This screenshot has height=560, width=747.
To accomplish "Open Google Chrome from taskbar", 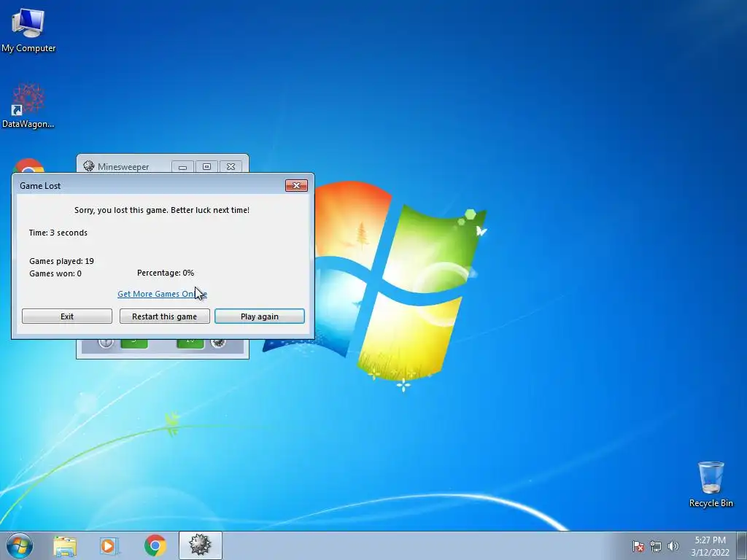I will click(x=155, y=545).
